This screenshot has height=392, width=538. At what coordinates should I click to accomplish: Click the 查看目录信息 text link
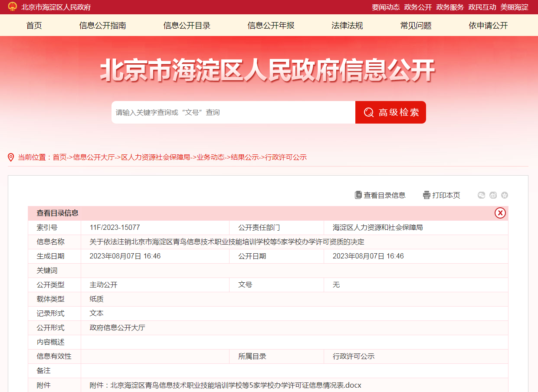[x=384, y=195]
